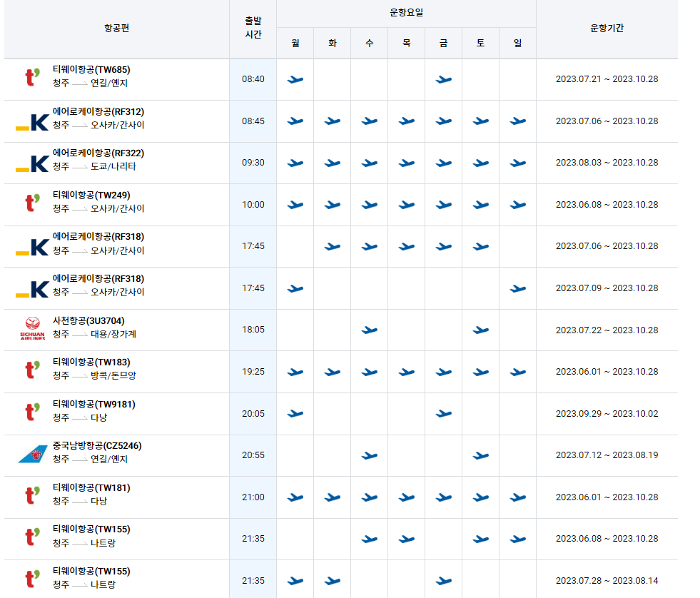700x598 pixels.
Task: Click the 월 day header
Action: pyautogui.click(x=295, y=43)
